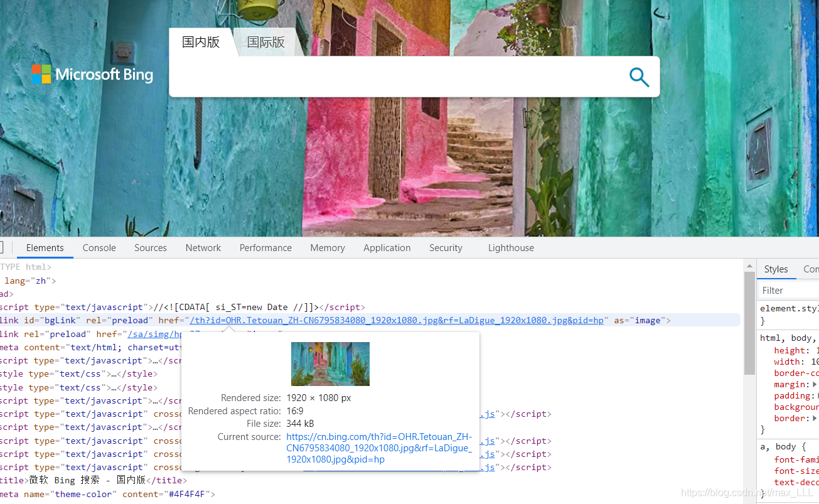Screen dimensions: 819x504
Task: Select the second style type="text/css" row
Action: pyautogui.click(x=78, y=388)
